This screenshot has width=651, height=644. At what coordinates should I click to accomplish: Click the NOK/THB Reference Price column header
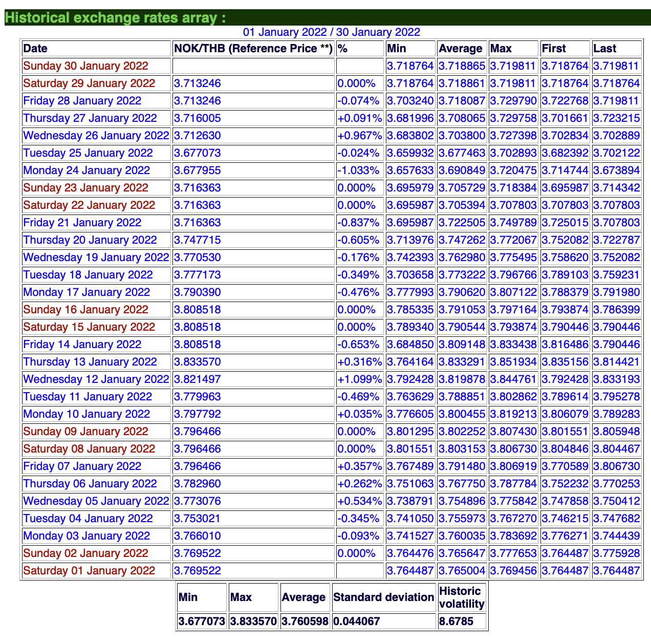click(253, 49)
